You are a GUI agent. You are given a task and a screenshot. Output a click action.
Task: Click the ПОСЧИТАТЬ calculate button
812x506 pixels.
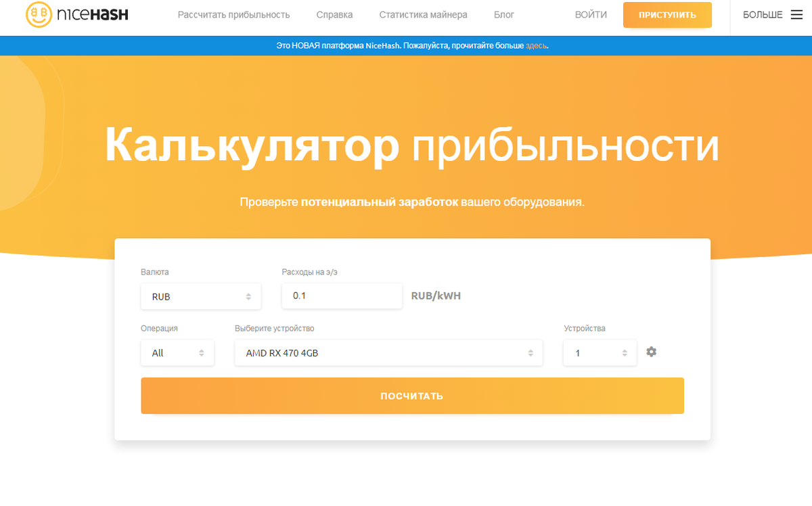tap(412, 396)
